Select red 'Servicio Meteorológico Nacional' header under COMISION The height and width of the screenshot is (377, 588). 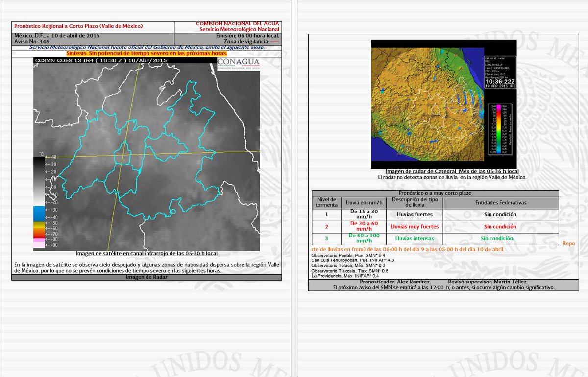pyautogui.click(x=240, y=30)
